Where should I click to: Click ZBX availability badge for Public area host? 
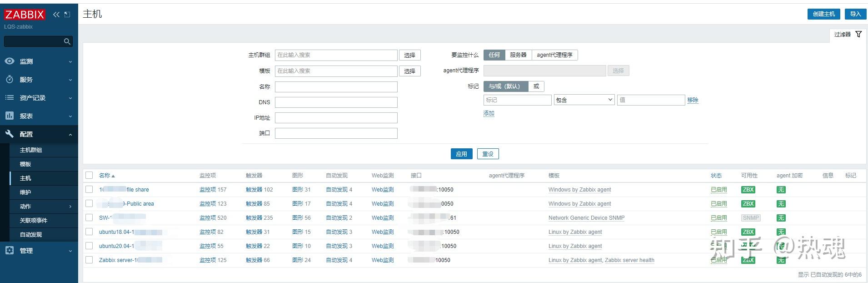(748, 204)
